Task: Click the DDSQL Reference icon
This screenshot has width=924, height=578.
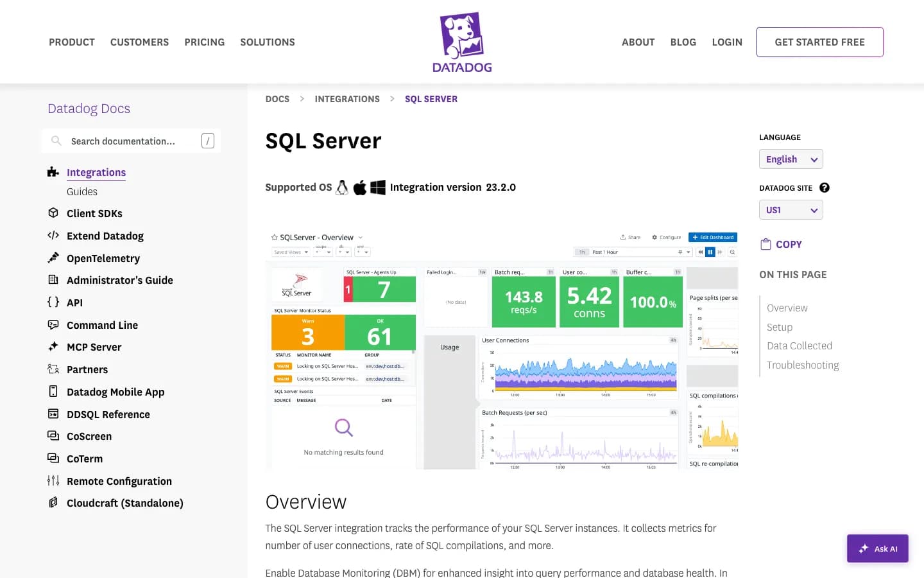Action: pyautogui.click(x=53, y=414)
